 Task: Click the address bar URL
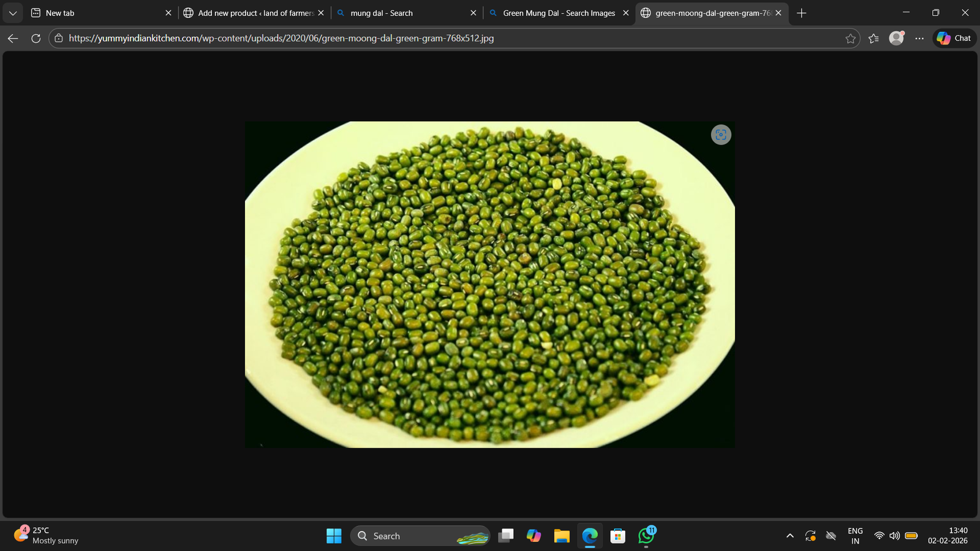282,38
